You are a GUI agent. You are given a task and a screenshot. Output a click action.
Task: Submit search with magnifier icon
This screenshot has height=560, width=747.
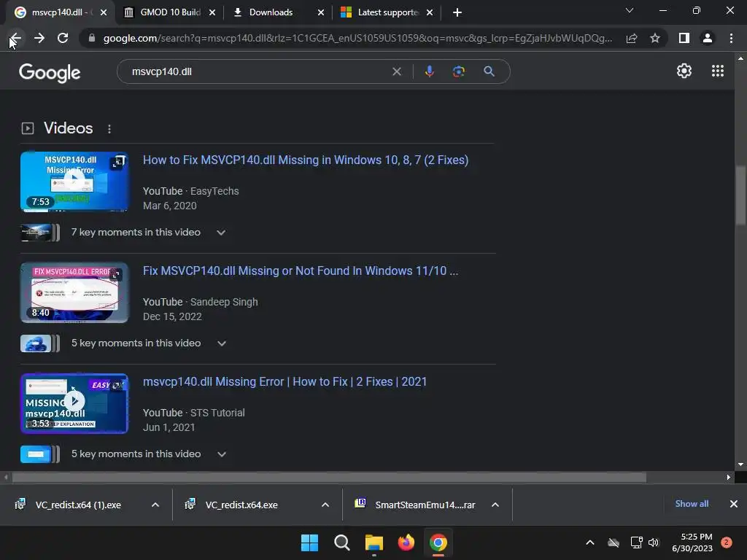coord(489,71)
